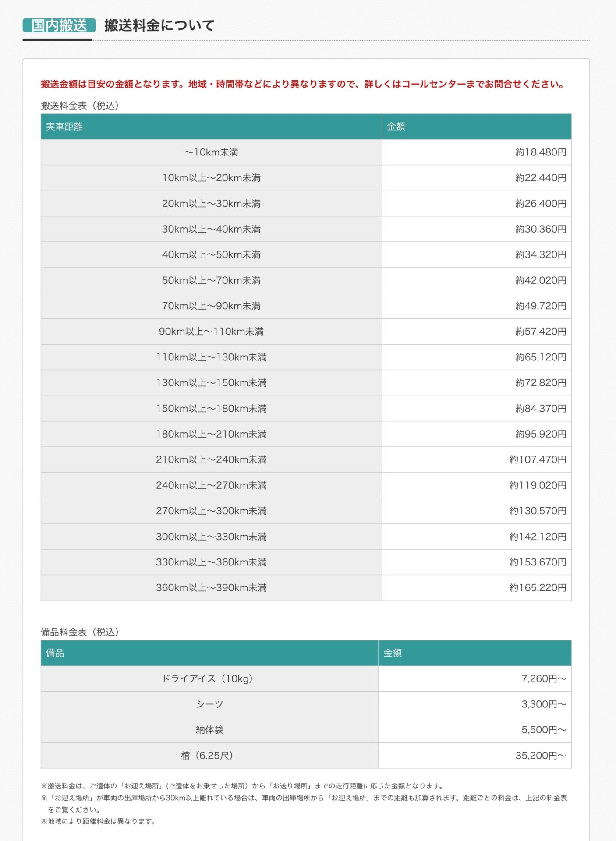Click the 約18,480円 price cell

tap(477, 152)
